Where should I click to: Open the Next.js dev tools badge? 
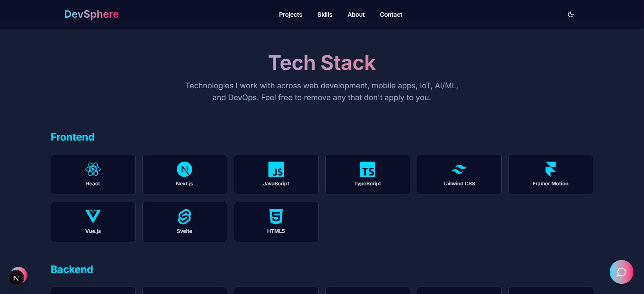click(16, 278)
